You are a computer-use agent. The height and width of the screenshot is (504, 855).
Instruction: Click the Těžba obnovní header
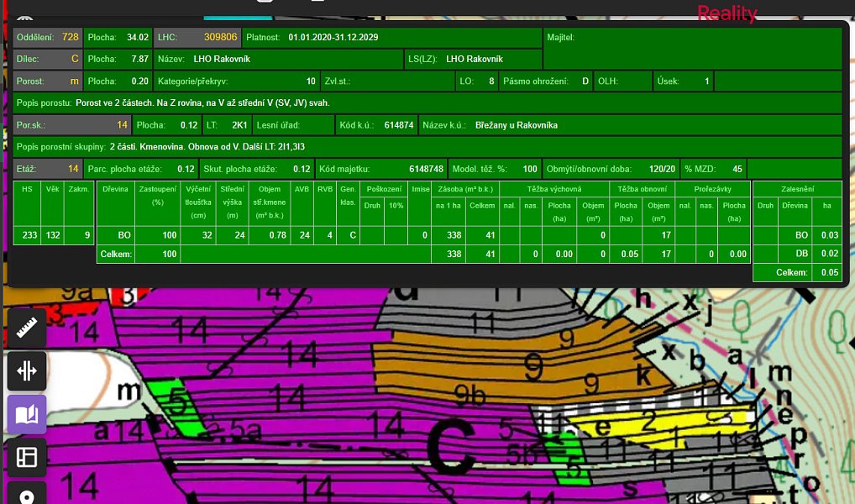click(643, 189)
